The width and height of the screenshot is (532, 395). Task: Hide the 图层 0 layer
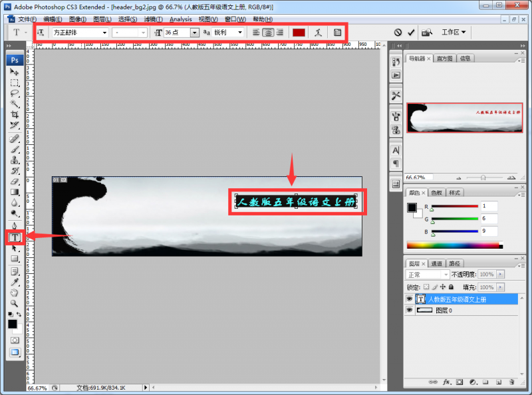(x=410, y=310)
